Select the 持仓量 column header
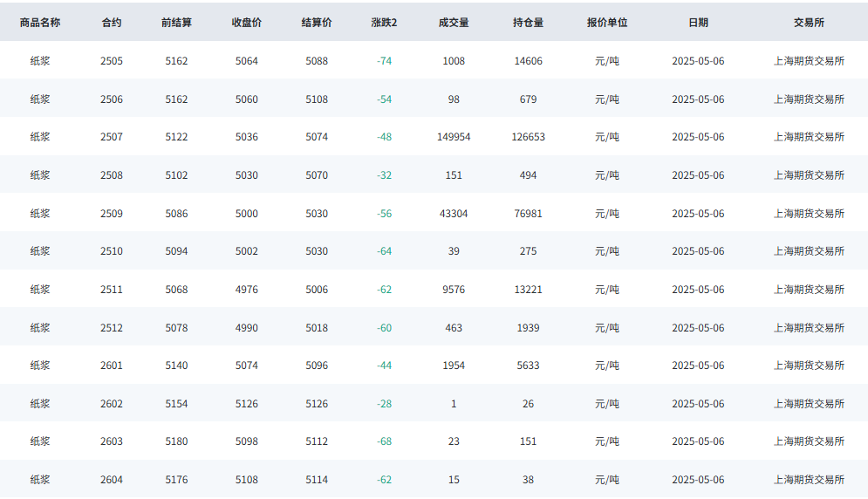Image resolution: width=868 pixels, height=499 pixels. pos(528,23)
